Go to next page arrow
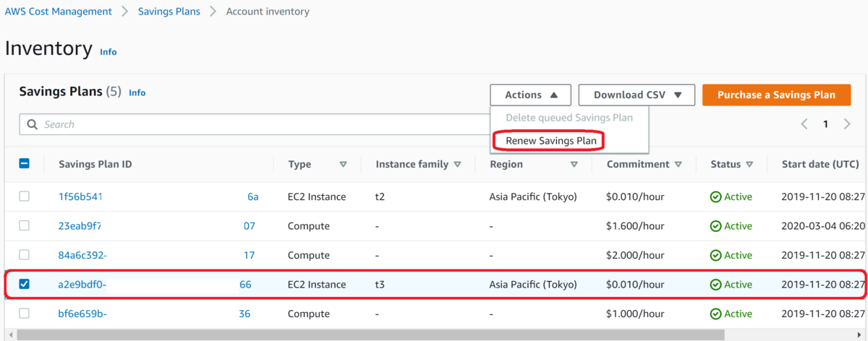868x341 pixels. point(847,124)
